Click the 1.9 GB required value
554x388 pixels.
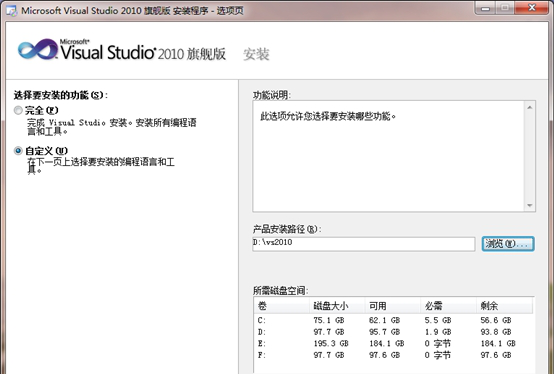click(438, 332)
